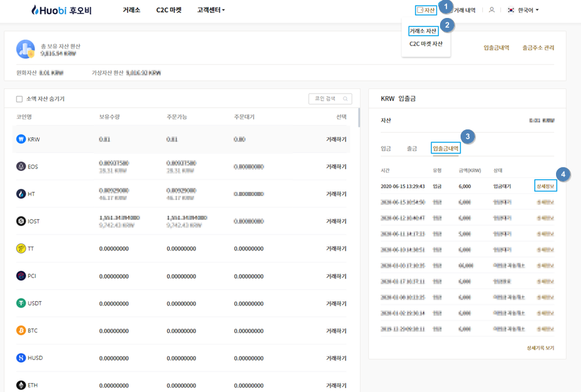Click the EOS coin icon
Screen dimensions: 581x392
click(21, 167)
